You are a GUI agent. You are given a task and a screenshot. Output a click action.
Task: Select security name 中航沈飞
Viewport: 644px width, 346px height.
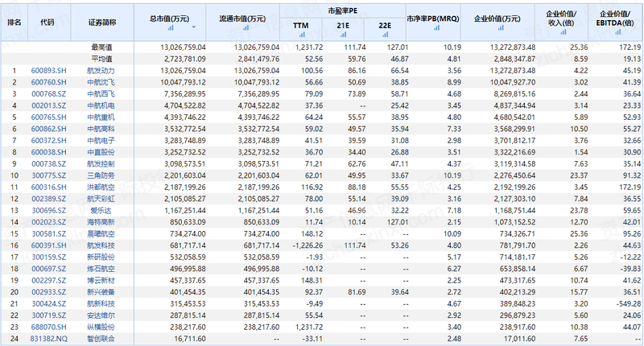[101, 82]
